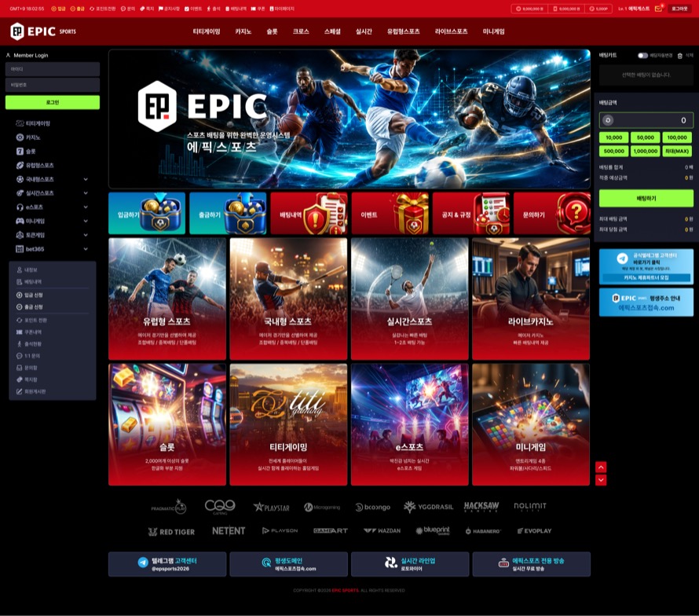Select 카지노 in the top navigation
Image resolution: width=699 pixels, height=616 pixels.
(x=243, y=31)
